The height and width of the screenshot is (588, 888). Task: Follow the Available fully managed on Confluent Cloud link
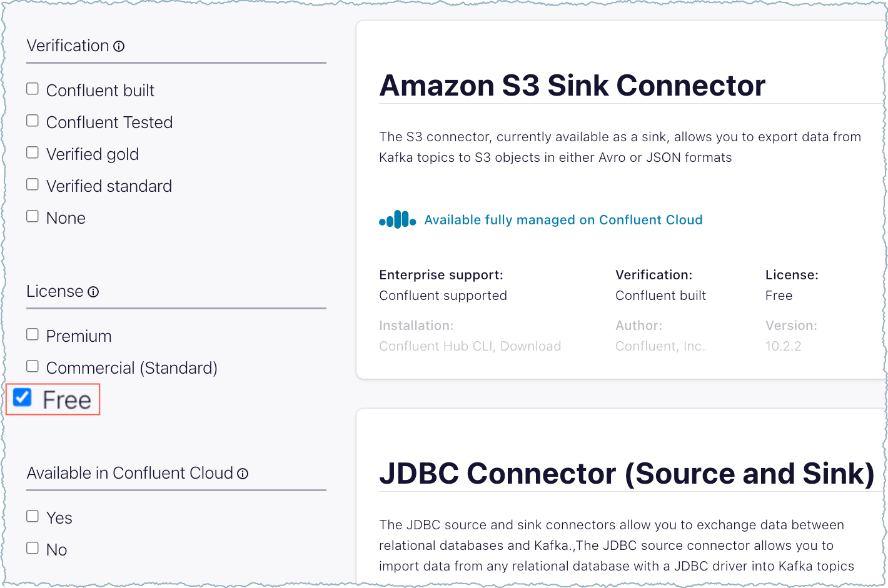[563, 220]
